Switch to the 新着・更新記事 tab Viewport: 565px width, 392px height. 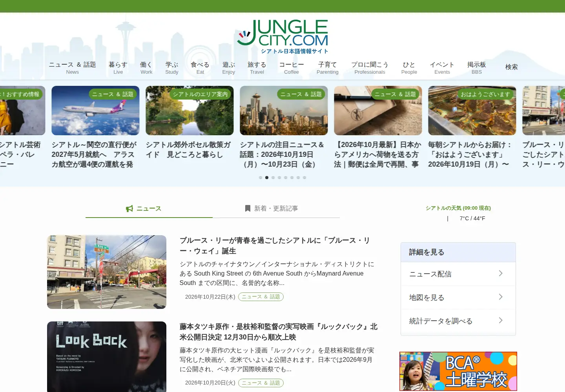click(x=276, y=209)
